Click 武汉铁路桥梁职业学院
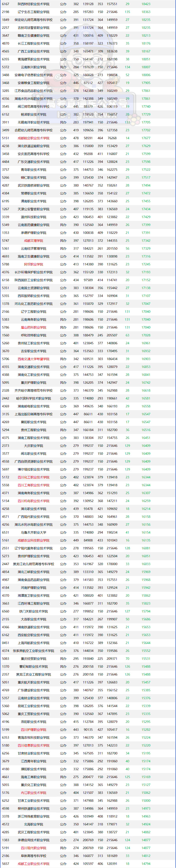176x868 pixels. click(x=33, y=185)
